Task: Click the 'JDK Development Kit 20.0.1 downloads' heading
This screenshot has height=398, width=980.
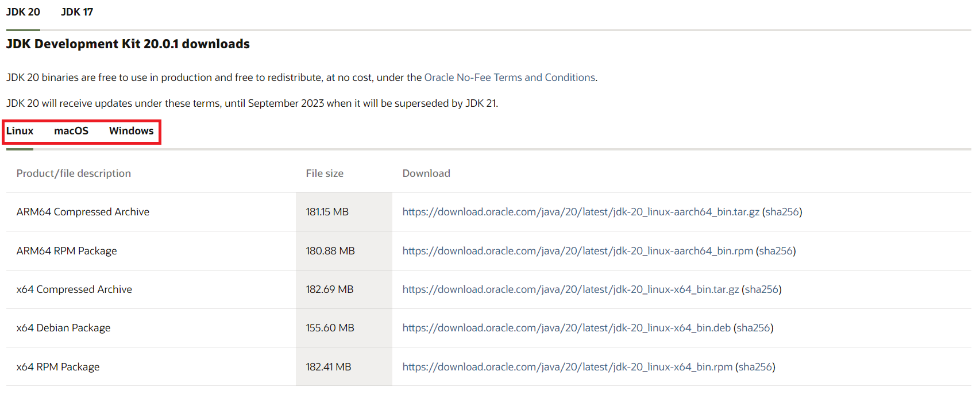Action: [128, 44]
